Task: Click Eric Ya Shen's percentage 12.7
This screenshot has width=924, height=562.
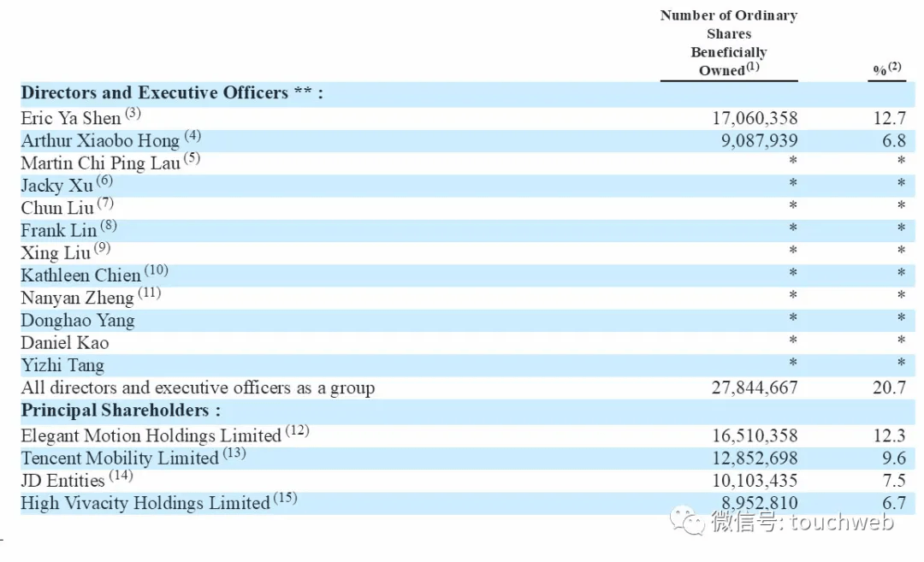Action: (x=889, y=118)
